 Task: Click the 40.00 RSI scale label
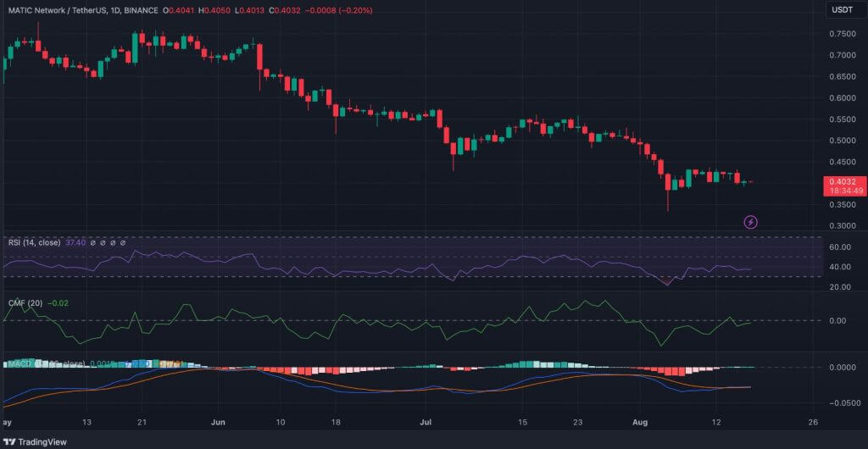[840, 267]
